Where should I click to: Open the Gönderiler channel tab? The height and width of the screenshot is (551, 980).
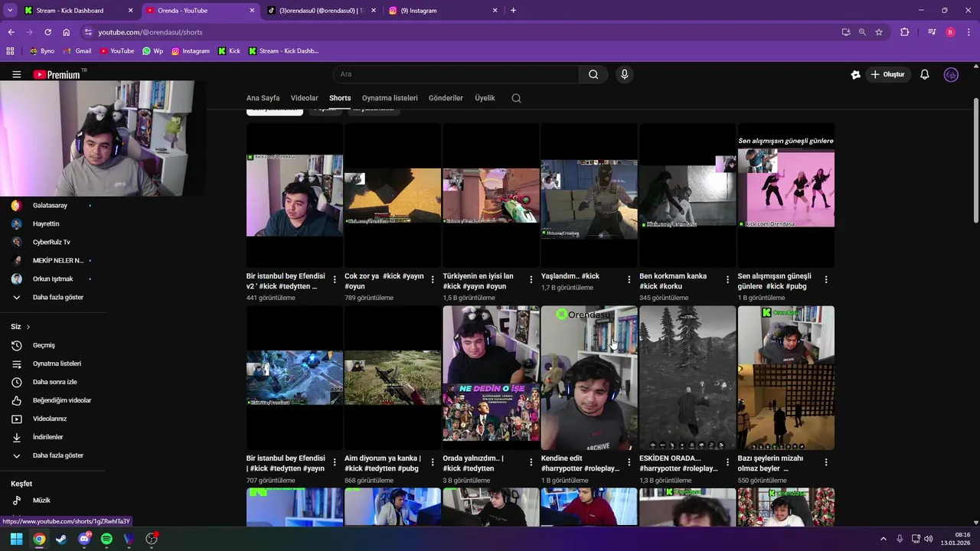point(446,98)
